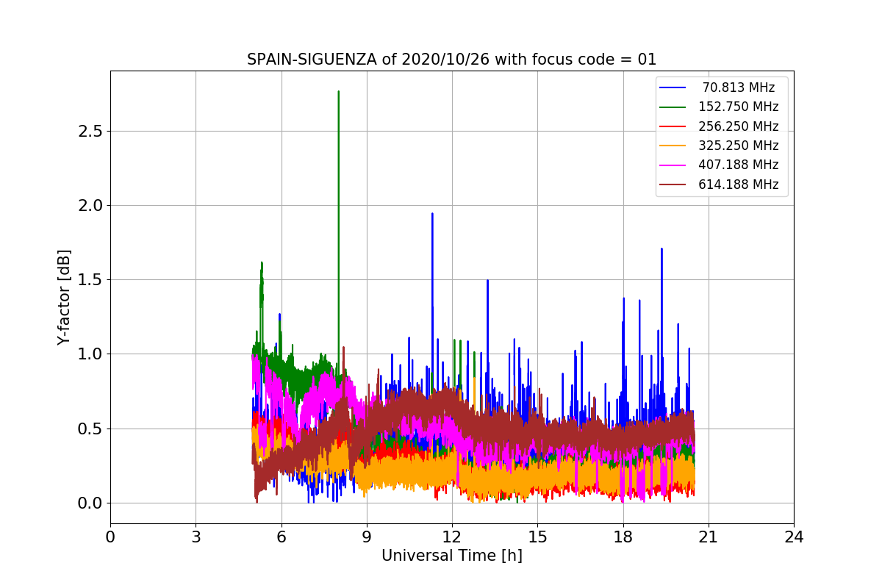Click the Y-factor [dB] axis label
This screenshot has width=882, height=588.
pos(65,298)
